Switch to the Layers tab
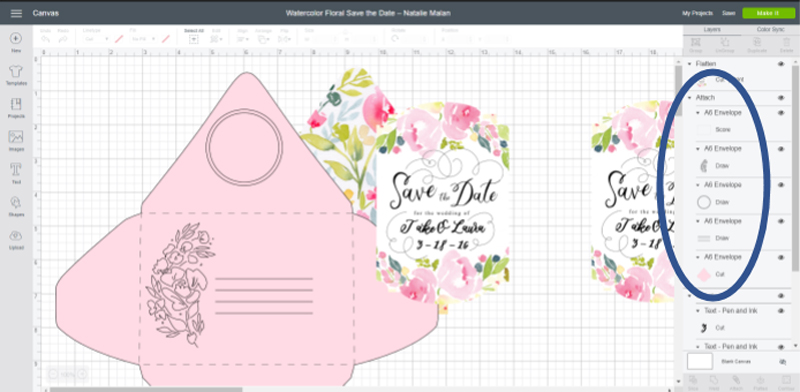 click(x=712, y=30)
